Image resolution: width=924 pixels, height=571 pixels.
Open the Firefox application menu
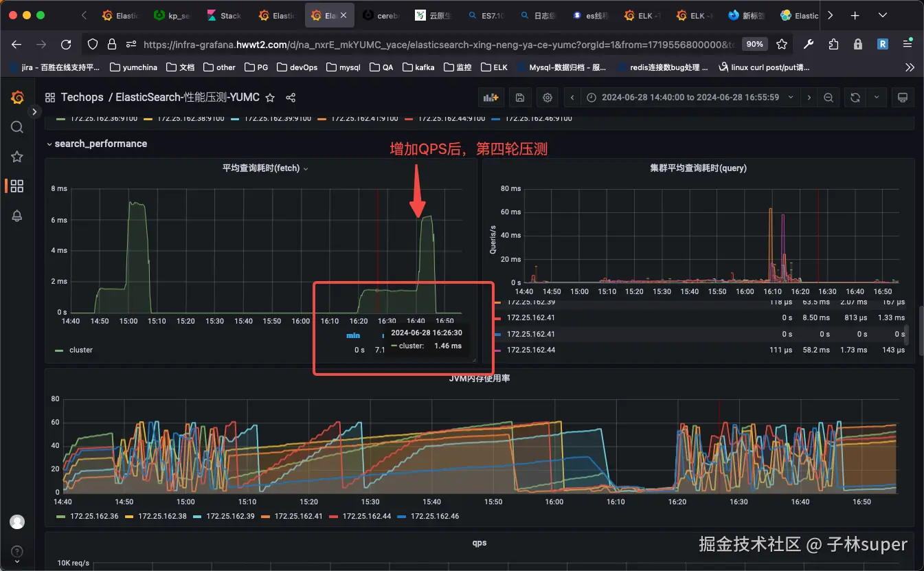coord(908,44)
